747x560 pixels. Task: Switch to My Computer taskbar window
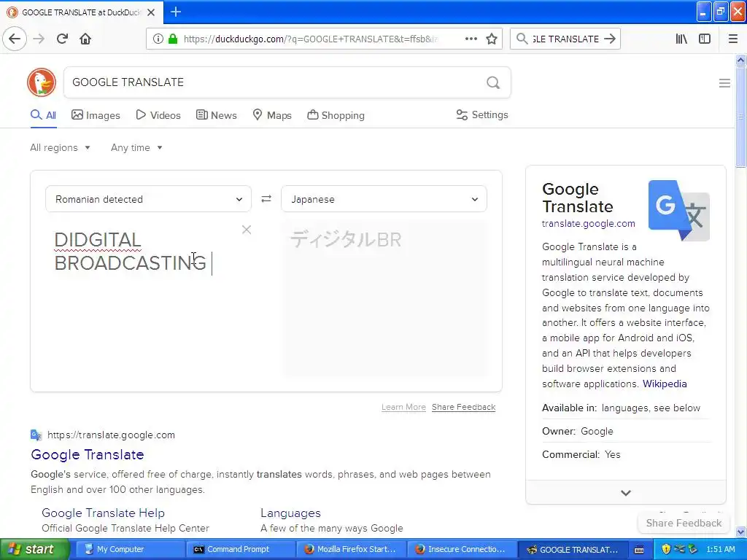point(130,549)
